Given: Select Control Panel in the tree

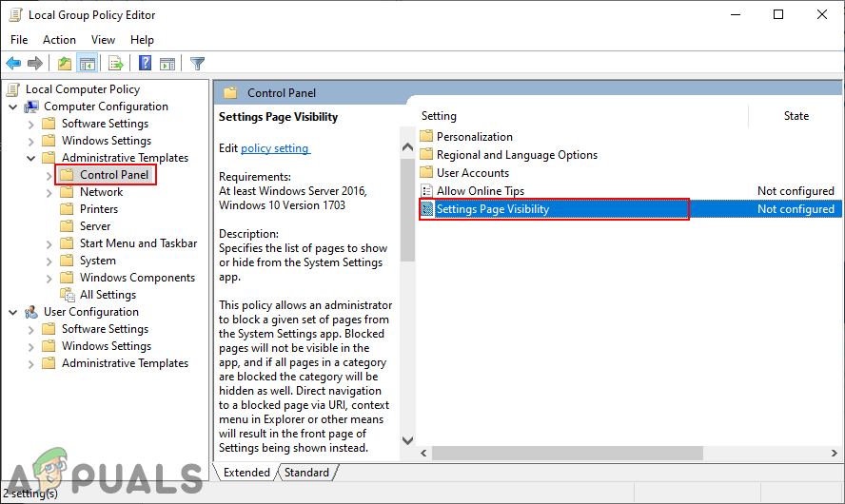Looking at the screenshot, I should (x=114, y=175).
